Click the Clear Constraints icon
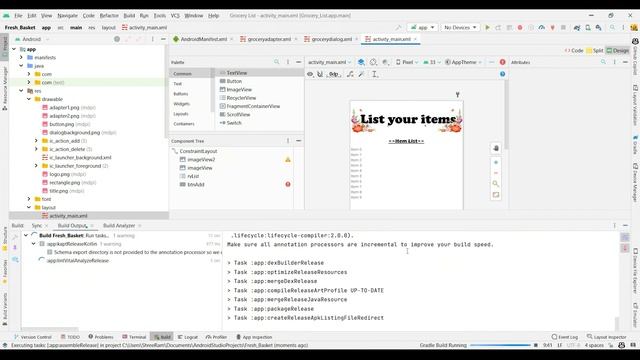The image size is (640, 360). [x=350, y=74]
